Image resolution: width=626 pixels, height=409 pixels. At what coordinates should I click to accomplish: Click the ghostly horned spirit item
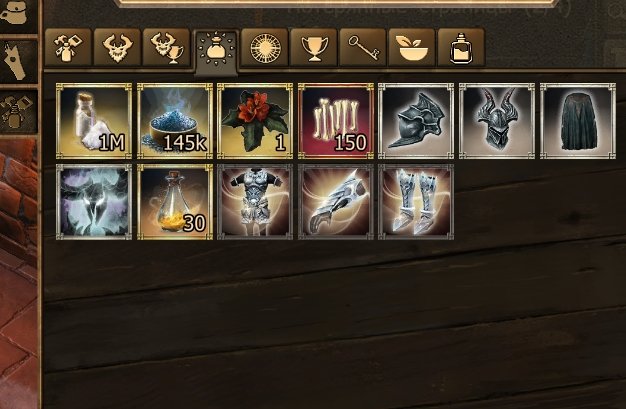(94, 202)
